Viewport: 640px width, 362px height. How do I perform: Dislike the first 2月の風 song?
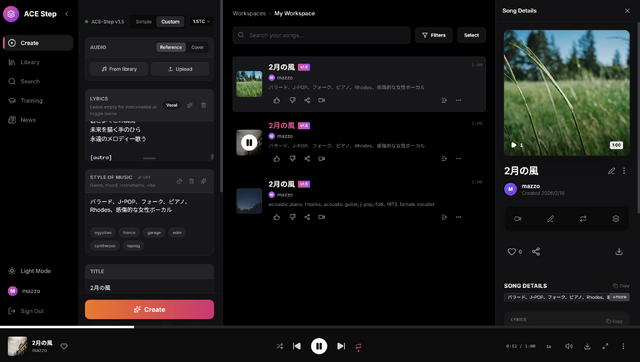[x=292, y=100]
